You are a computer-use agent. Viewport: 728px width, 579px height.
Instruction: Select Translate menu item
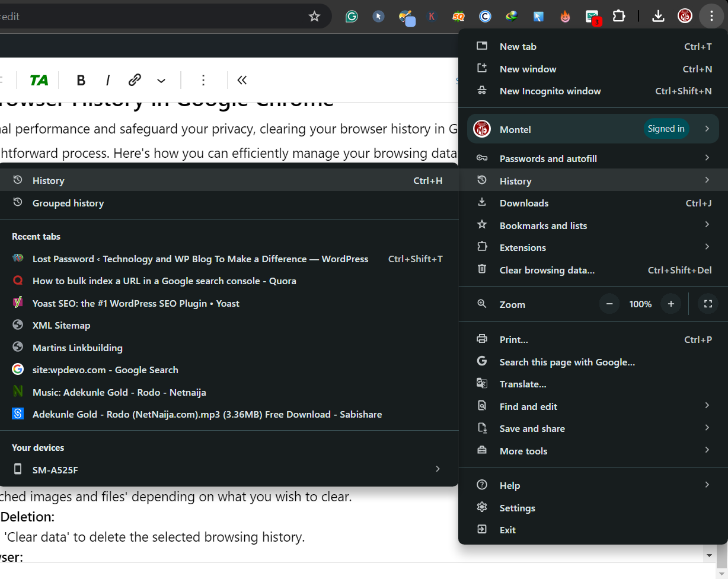click(x=593, y=384)
